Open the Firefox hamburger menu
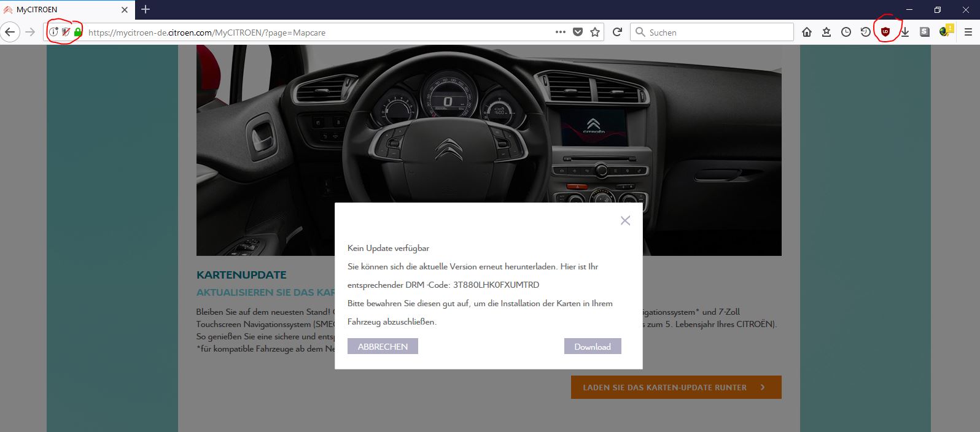980x432 pixels. tap(968, 32)
